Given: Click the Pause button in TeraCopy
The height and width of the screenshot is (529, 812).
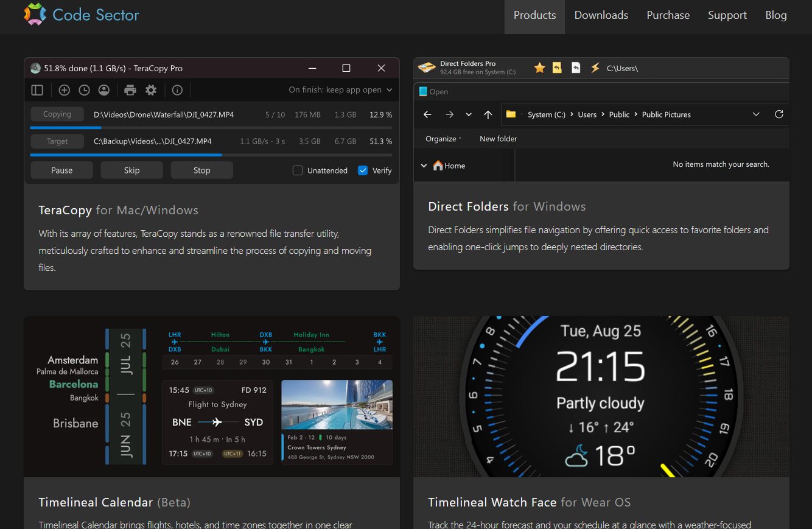Looking at the screenshot, I should pos(61,170).
